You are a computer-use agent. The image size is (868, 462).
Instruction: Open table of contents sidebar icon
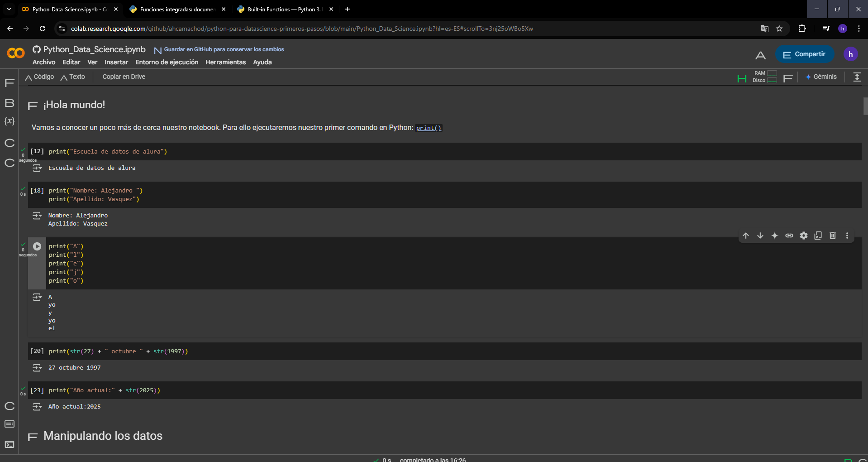(10, 83)
